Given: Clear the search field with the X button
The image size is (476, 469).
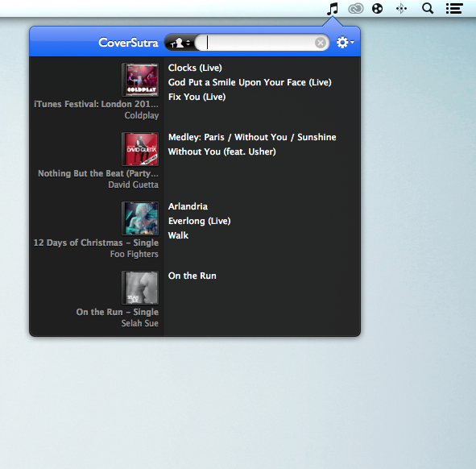Looking at the screenshot, I should point(320,43).
